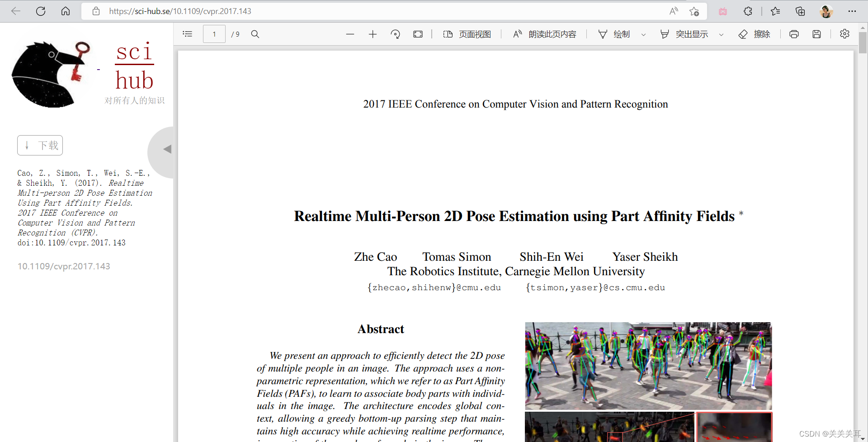Open the browser extensions menu
The image size is (868, 442).
(748, 11)
